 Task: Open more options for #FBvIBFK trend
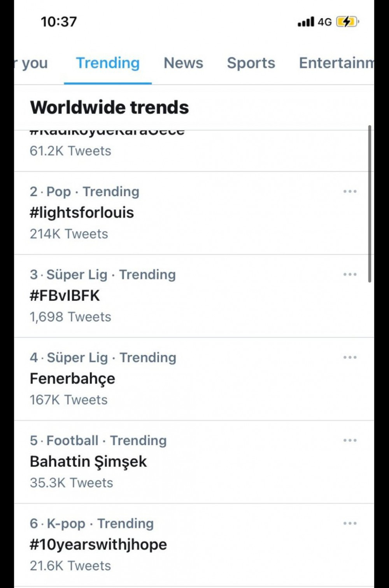click(350, 274)
